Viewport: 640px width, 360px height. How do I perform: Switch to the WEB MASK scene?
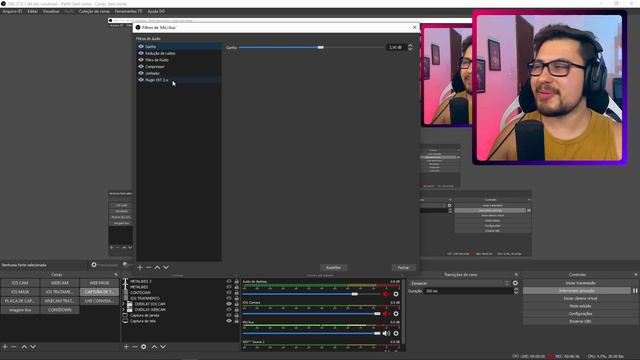(99, 283)
